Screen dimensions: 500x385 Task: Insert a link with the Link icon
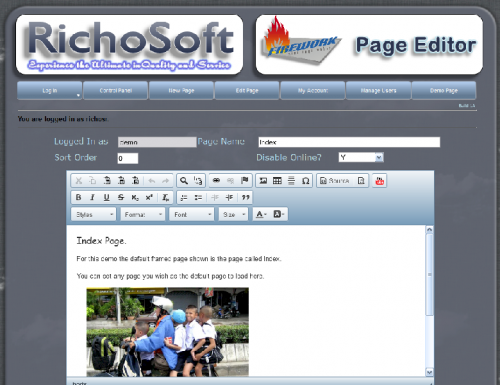click(216, 181)
